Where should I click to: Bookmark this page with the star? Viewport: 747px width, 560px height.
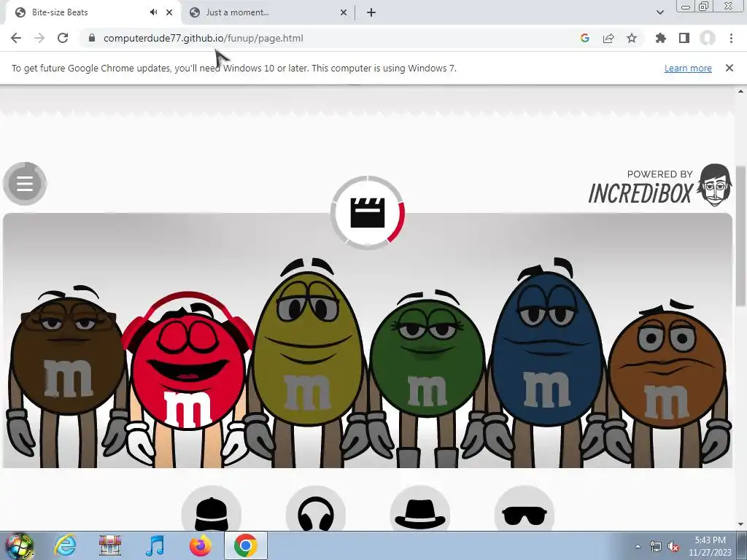632,38
